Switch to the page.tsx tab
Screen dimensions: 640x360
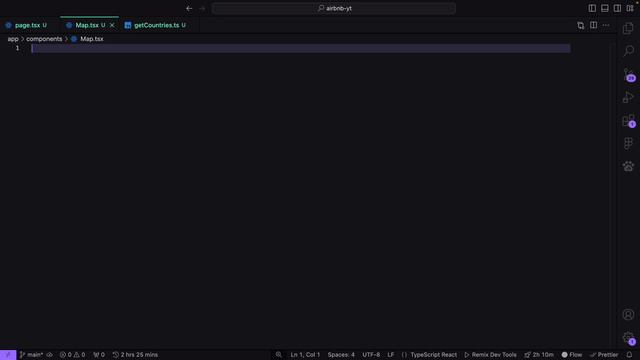coord(27,25)
